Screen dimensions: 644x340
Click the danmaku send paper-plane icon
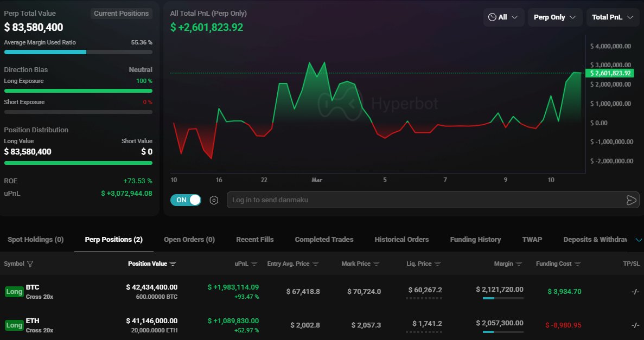point(631,200)
